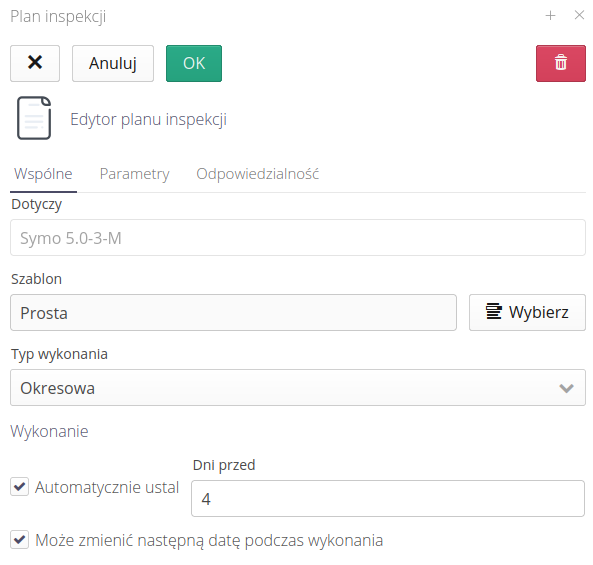Click the document icon beside Edytor planu inspekcji
This screenshot has width=593, height=565.
(x=34, y=118)
